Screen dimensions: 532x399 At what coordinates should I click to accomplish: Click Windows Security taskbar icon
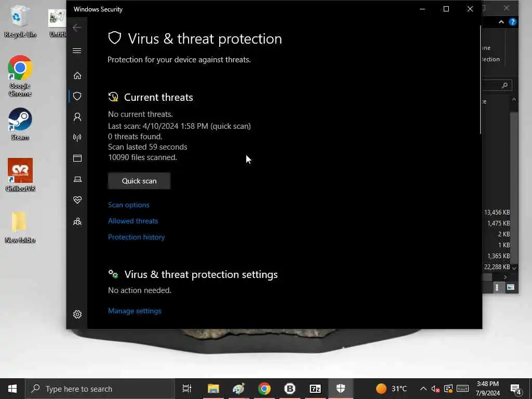point(341,389)
